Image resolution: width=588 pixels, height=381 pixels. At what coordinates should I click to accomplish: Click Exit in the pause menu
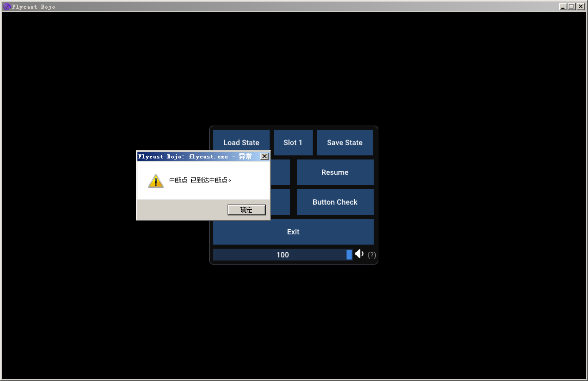pyautogui.click(x=293, y=232)
